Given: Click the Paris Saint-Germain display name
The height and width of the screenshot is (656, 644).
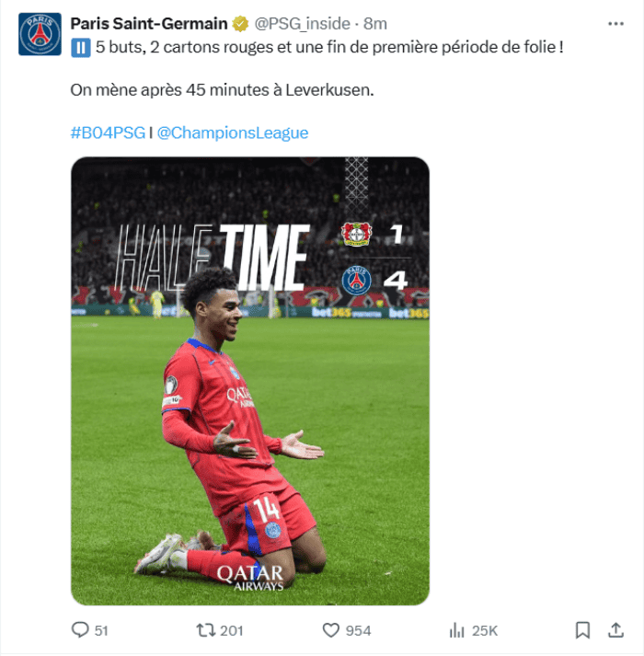Looking at the screenshot, I should 149,24.
